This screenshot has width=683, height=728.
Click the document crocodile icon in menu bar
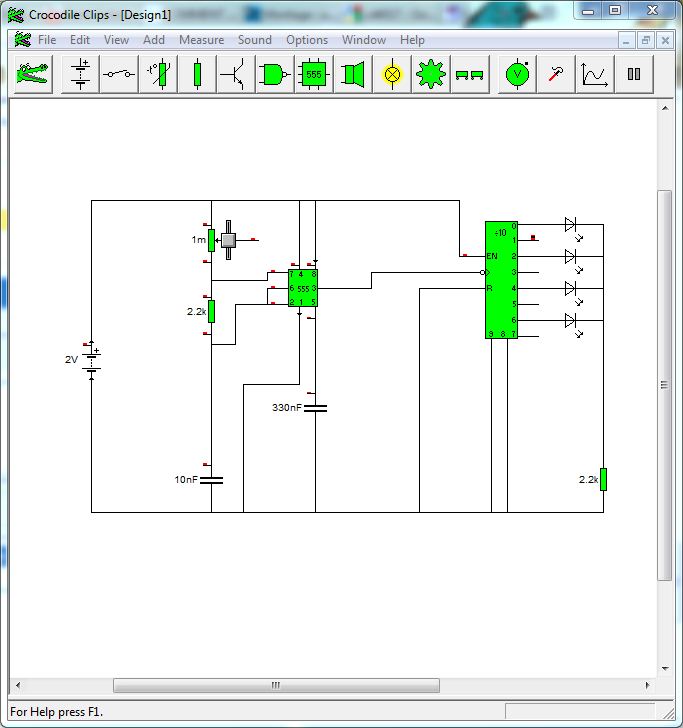tap(22, 39)
